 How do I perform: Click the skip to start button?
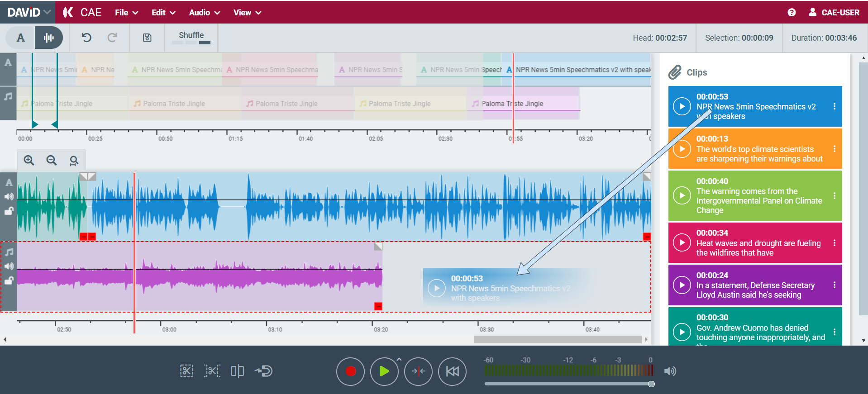click(x=452, y=371)
